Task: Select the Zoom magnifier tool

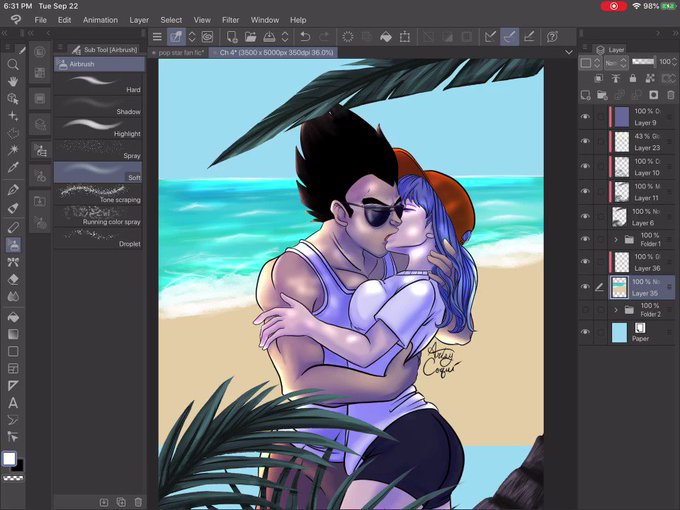Action: [13, 65]
